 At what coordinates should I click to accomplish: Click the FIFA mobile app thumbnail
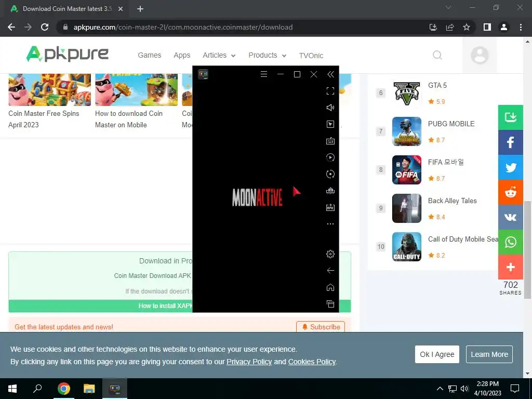tap(406, 170)
